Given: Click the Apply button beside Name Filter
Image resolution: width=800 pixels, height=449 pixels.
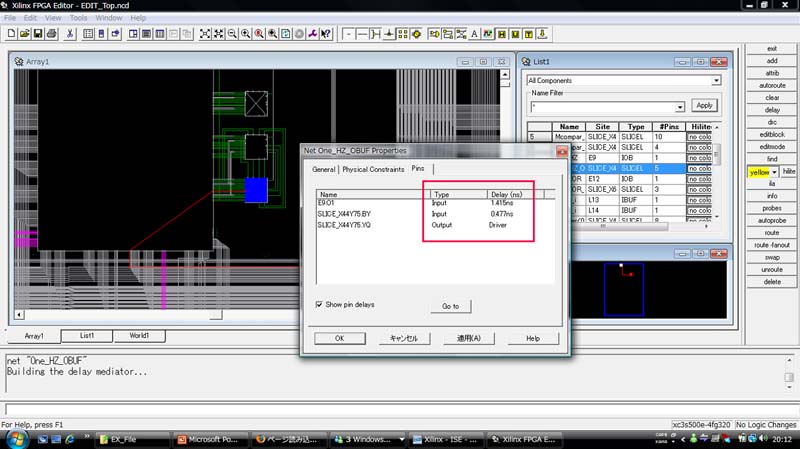Looking at the screenshot, I should [704, 105].
